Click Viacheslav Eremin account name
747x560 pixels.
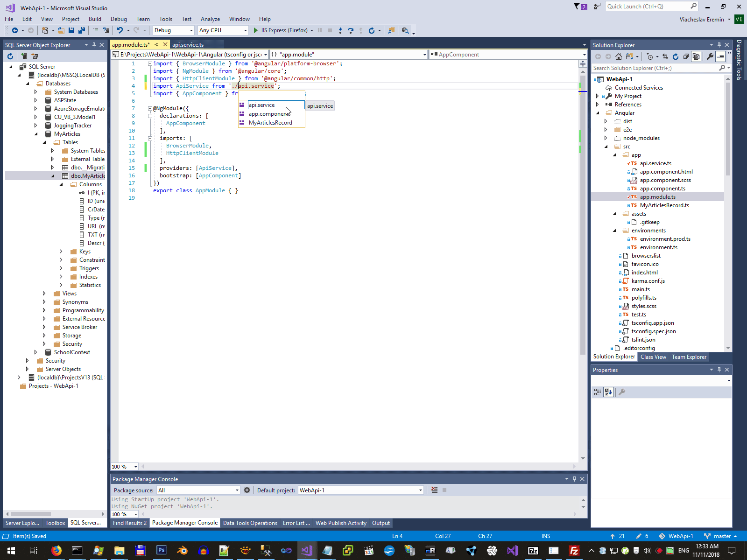[x=702, y=20]
